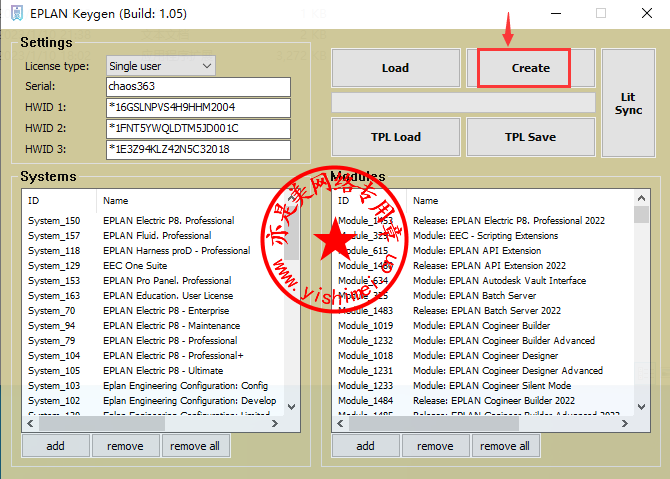The height and width of the screenshot is (479, 670).
Task: Click the add button under Systems
Action: (x=56, y=446)
